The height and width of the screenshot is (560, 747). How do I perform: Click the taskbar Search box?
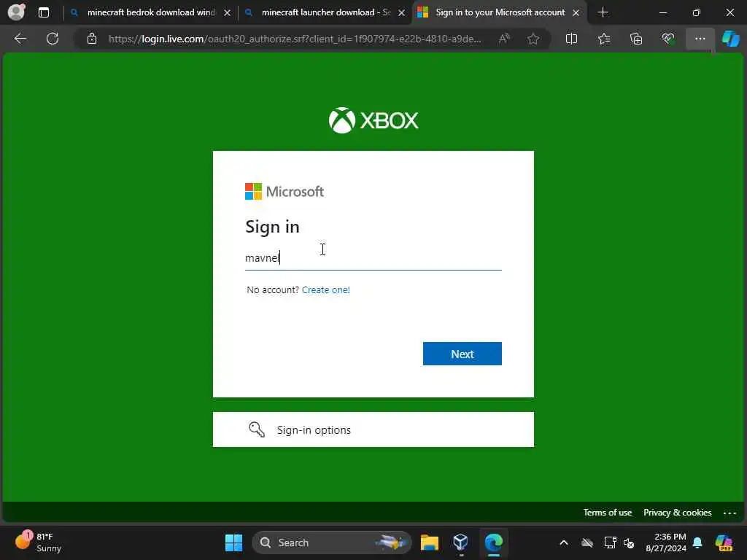coord(332,542)
